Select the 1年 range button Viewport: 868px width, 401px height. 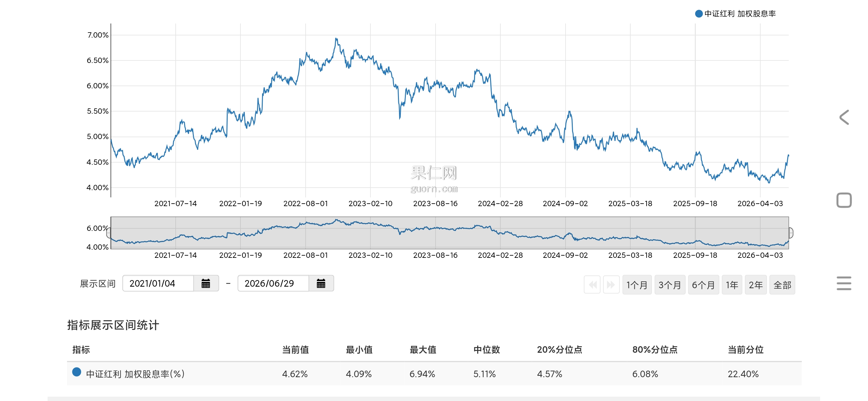[732, 285]
